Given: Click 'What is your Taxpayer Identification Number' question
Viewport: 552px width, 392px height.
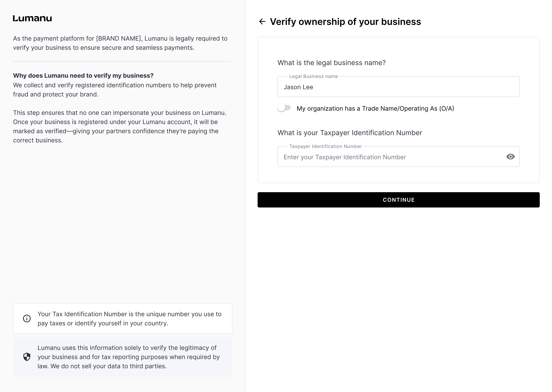Looking at the screenshot, I should [350, 133].
